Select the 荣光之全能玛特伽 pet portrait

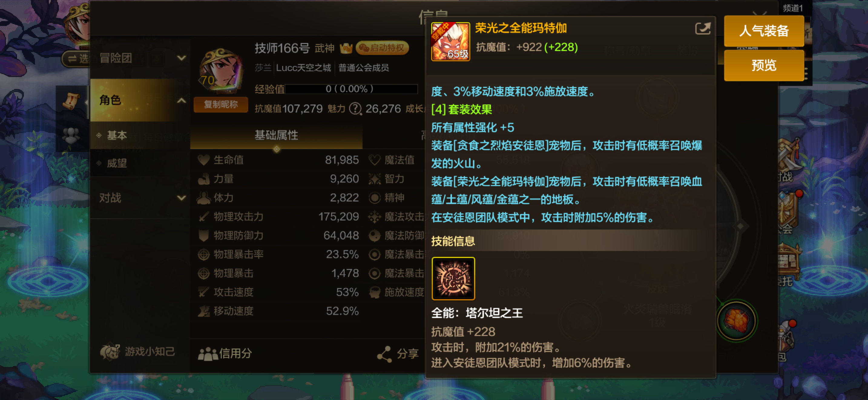(x=451, y=42)
